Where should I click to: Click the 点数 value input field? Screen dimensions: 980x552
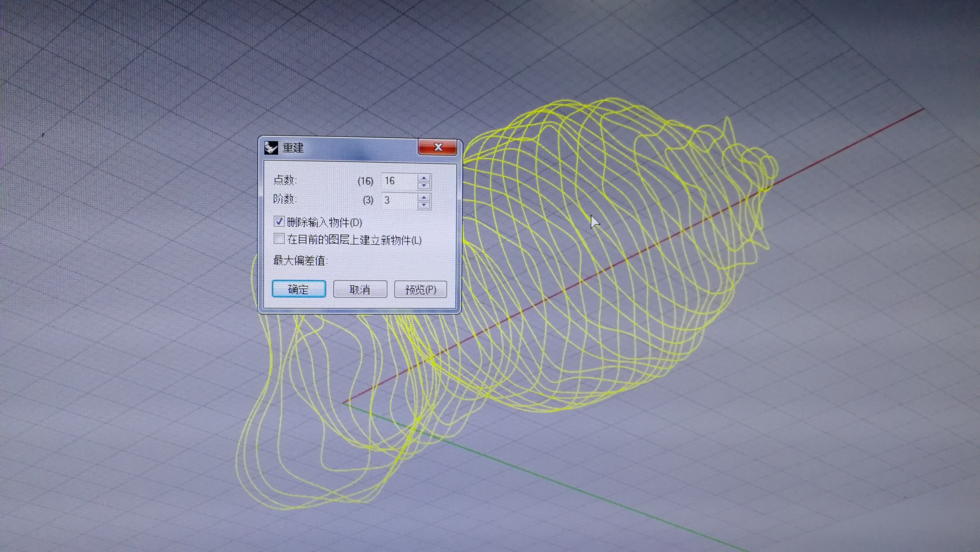click(399, 181)
